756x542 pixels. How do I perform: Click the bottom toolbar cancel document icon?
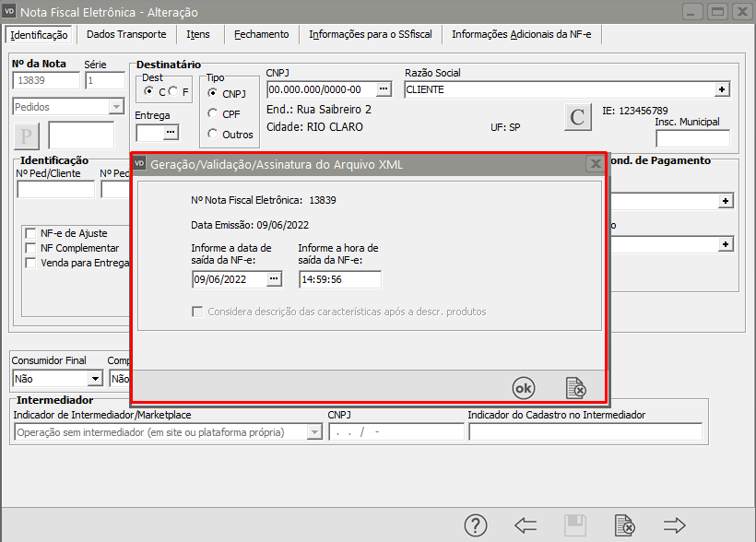(625, 525)
